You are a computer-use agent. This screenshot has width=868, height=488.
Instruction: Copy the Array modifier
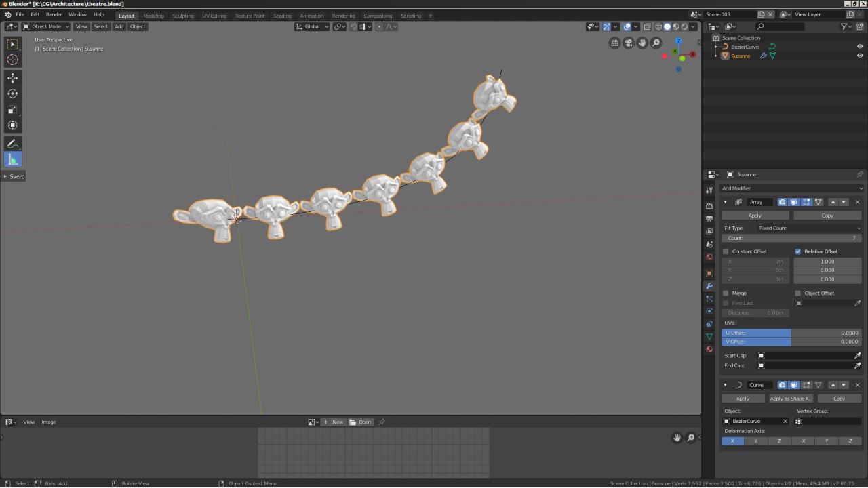(x=827, y=216)
